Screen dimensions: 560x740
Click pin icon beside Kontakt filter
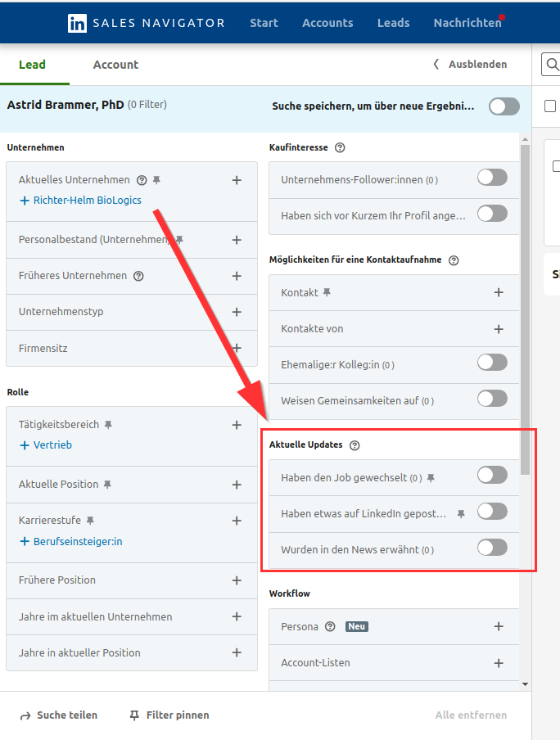pos(327,292)
